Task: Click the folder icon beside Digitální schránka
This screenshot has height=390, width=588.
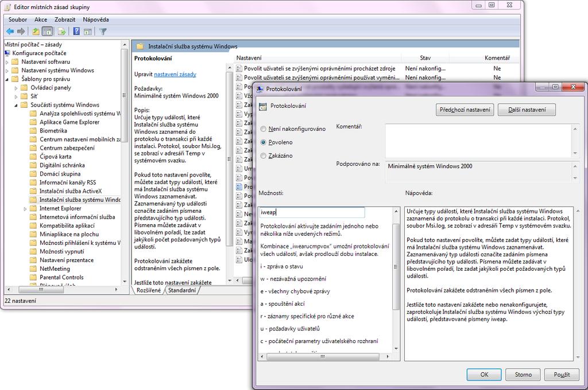Action: [x=33, y=165]
